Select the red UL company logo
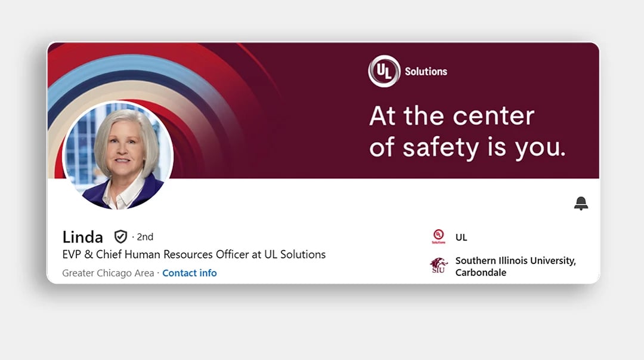This screenshot has width=644, height=360. pyautogui.click(x=439, y=235)
